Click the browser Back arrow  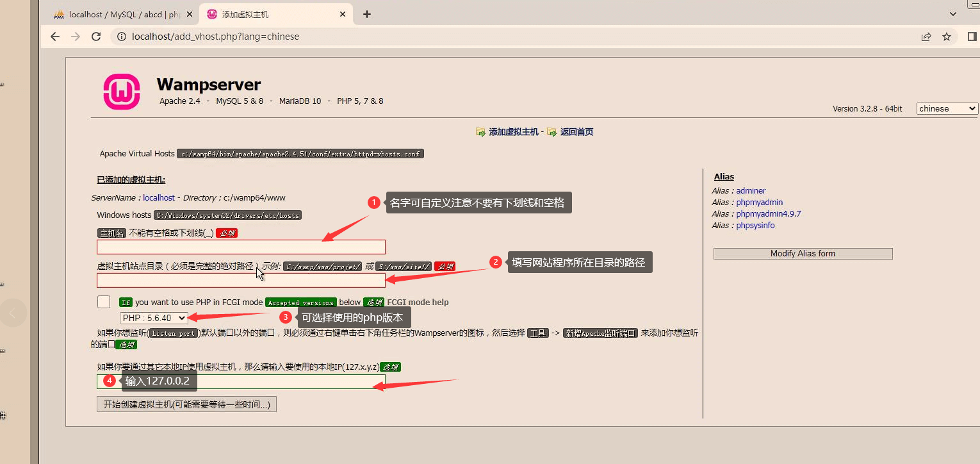55,37
